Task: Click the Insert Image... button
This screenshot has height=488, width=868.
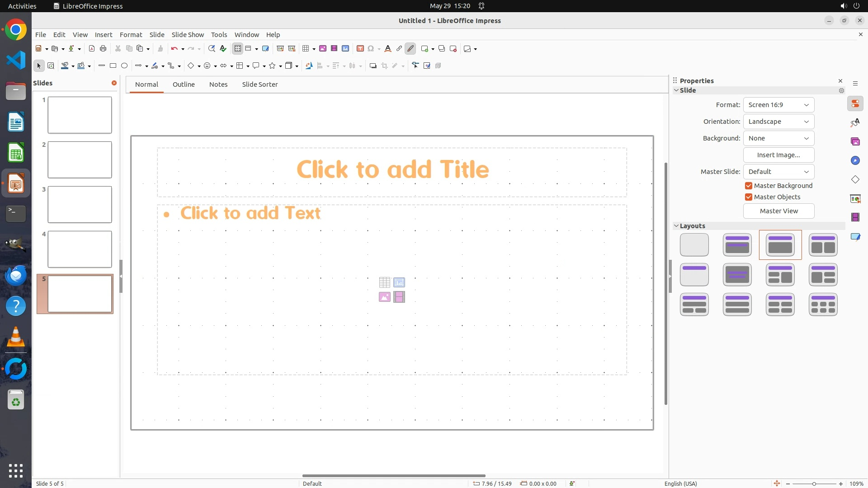Action: [778, 155]
